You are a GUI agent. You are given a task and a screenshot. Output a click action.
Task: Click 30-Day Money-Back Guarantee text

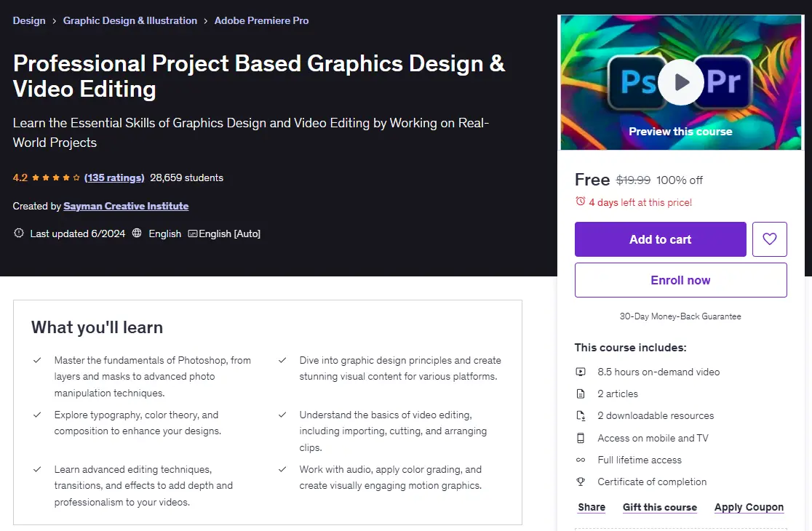click(680, 316)
